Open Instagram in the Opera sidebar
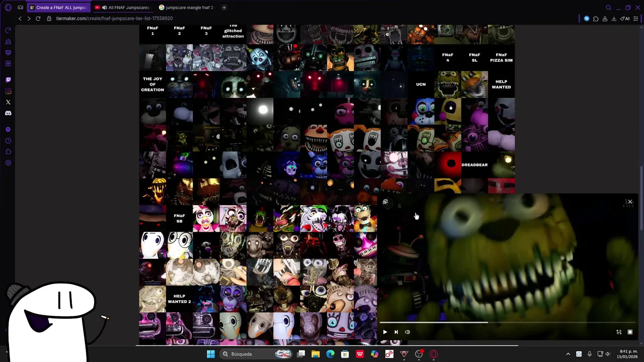644x362 pixels. pyautogui.click(x=8, y=91)
